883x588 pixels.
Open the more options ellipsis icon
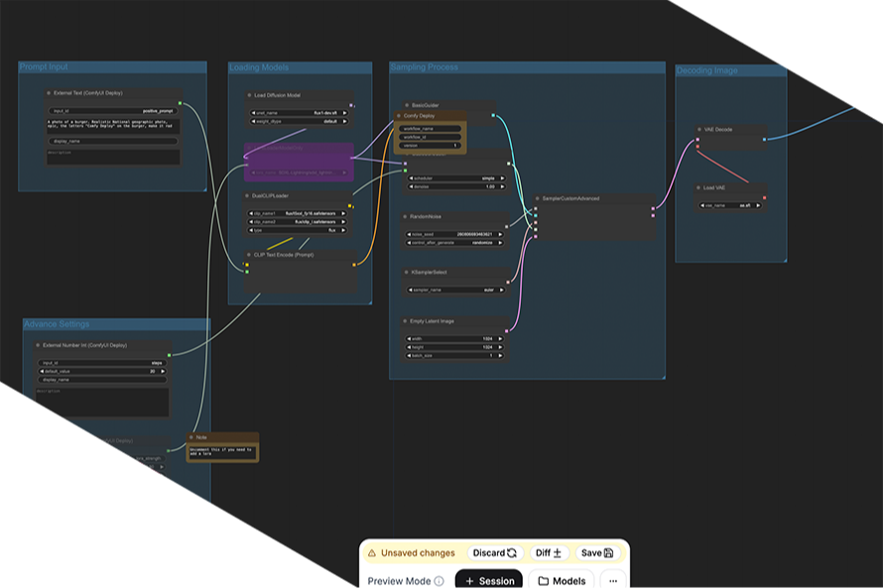[613, 580]
